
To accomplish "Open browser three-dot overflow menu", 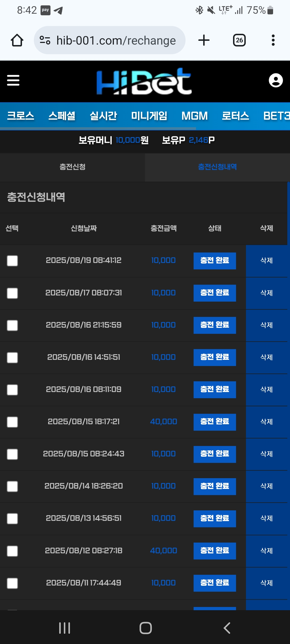I will 273,41.
